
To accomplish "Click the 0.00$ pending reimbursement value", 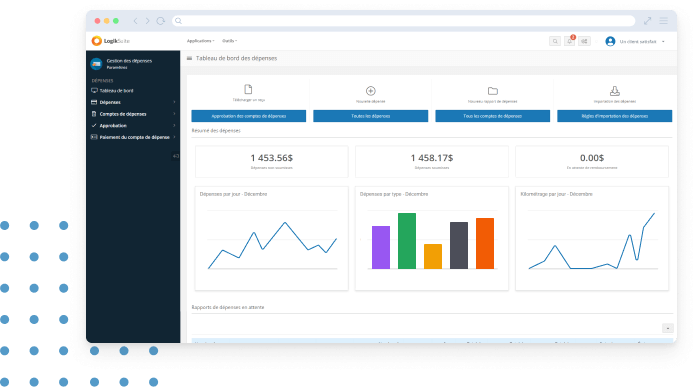I will pyautogui.click(x=592, y=158).
